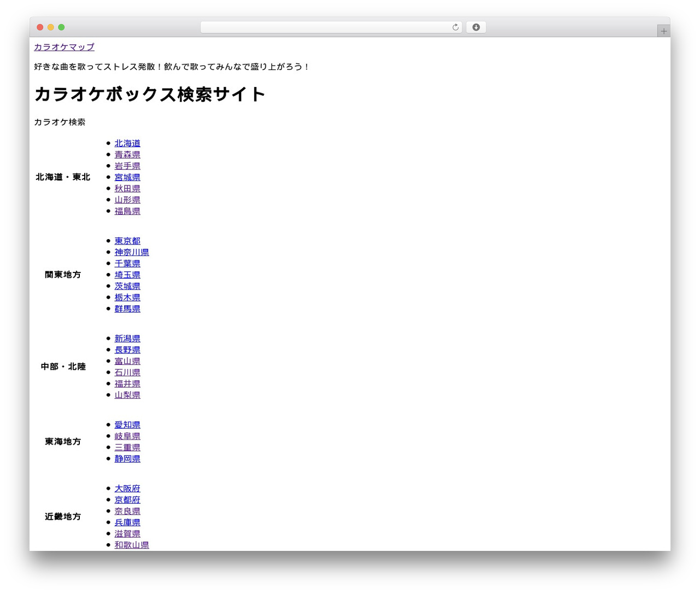Go to the 兵庫県 link
This screenshot has width=700, height=593.
[127, 522]
